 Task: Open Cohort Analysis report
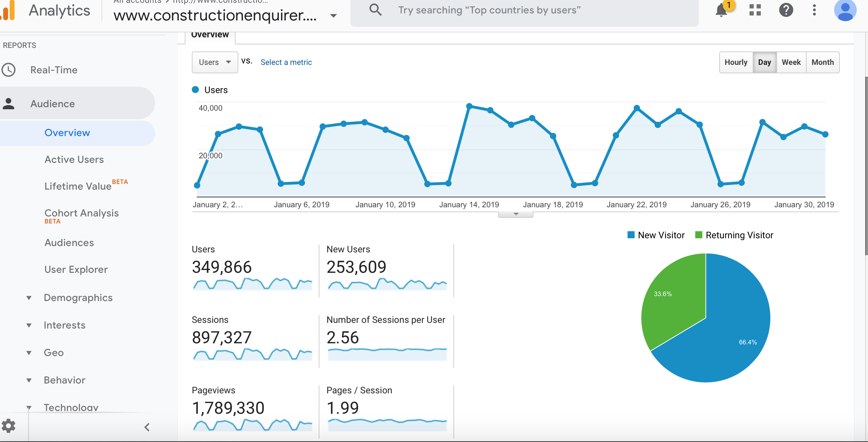81,213
